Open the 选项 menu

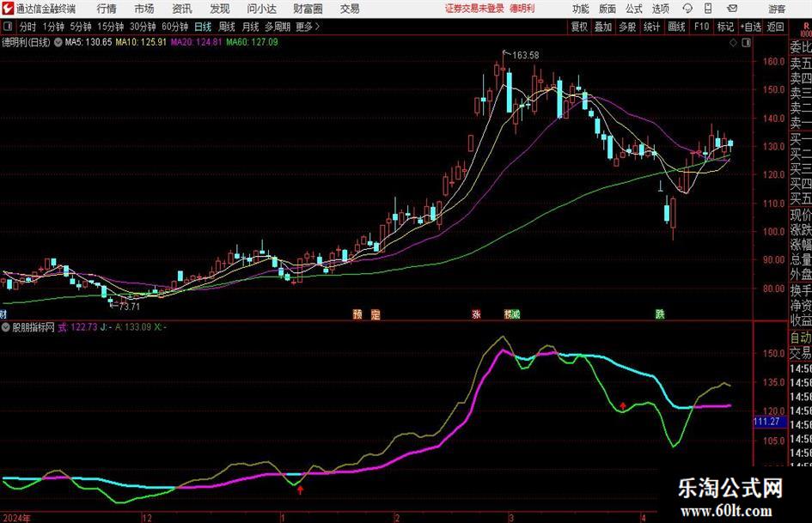[x=660, y=9]
